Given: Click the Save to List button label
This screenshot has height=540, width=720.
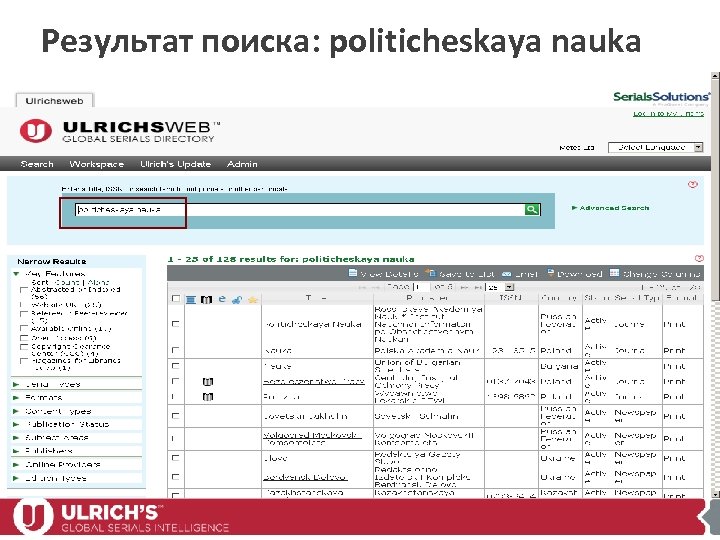Looking at the screenshot, I should 467,274.
